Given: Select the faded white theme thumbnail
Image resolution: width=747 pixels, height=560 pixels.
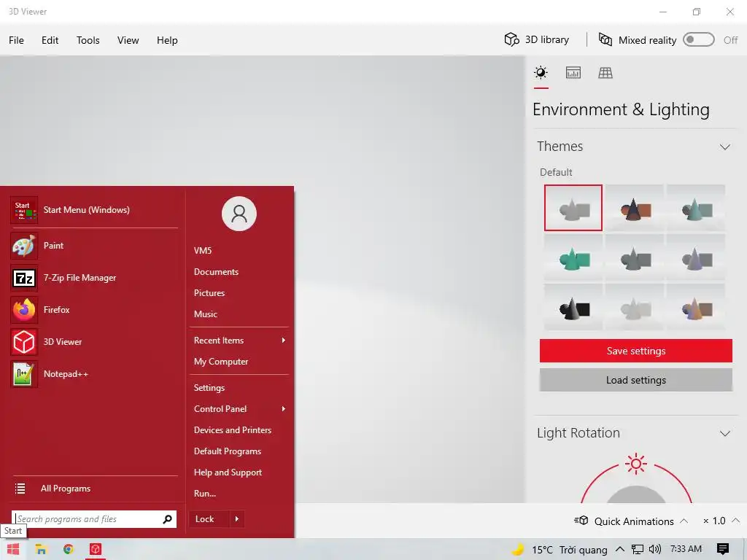Looking at the screenshot, I should pos(635,308).
